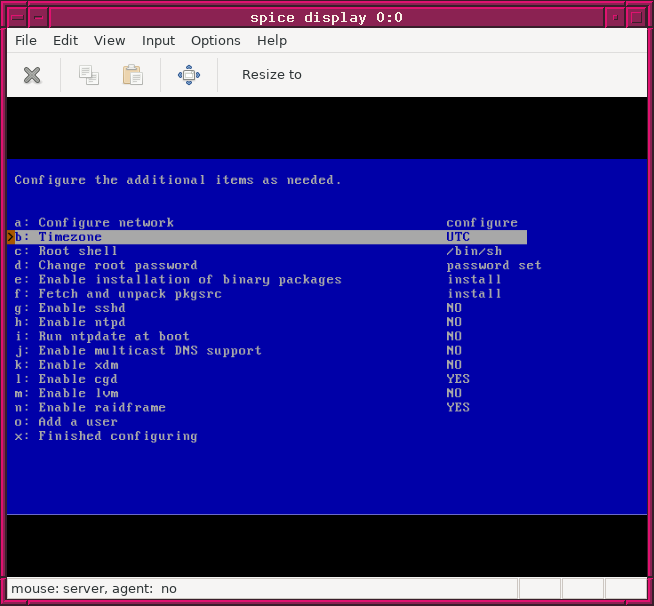Image resolution: width=654 pixels, height=606 pixels.
Task: Open the Input menu
Action: [158, 41]
